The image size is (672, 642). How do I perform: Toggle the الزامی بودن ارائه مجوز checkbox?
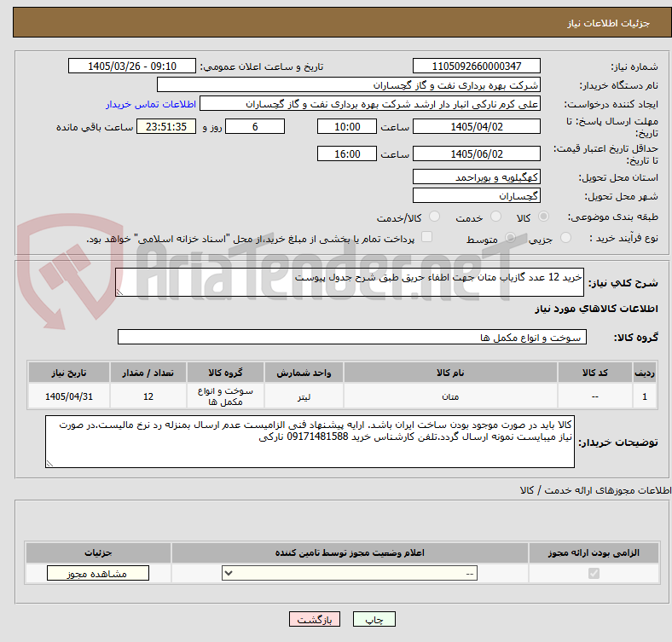(x=594, y=574)
